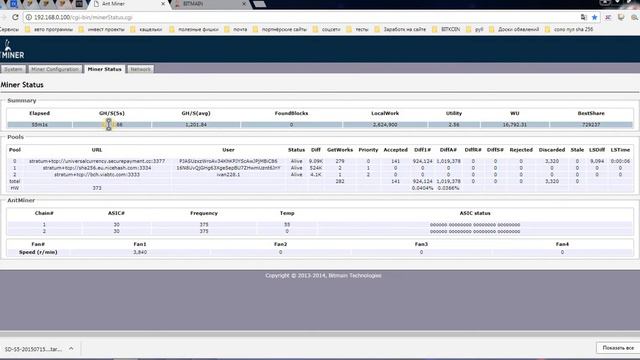This screenshot has height=360, width=640.
Task: Click the GetWorks column header
Action: [x=340, y=150]
